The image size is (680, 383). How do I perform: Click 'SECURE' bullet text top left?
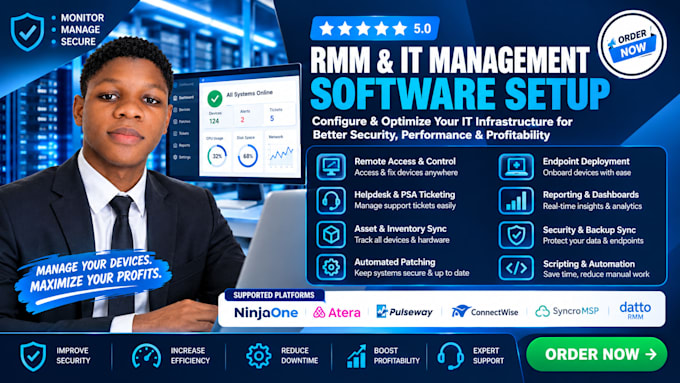click(x=78, y=42)
